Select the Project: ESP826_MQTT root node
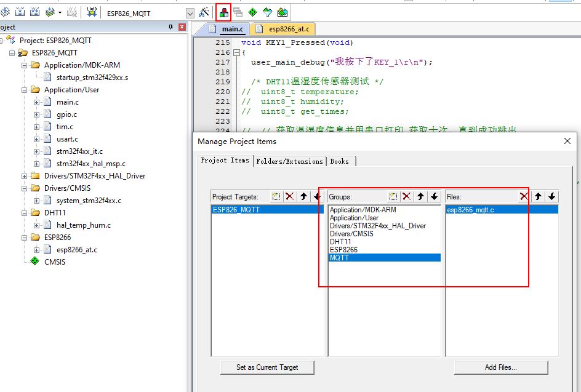The image size is (581, 392). (x=55, y=41)
